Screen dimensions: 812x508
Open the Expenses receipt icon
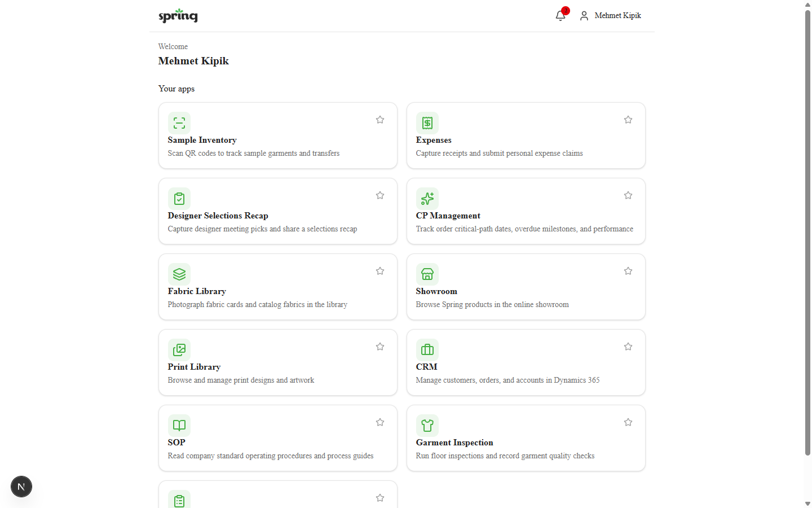click(x=427, y=123)
